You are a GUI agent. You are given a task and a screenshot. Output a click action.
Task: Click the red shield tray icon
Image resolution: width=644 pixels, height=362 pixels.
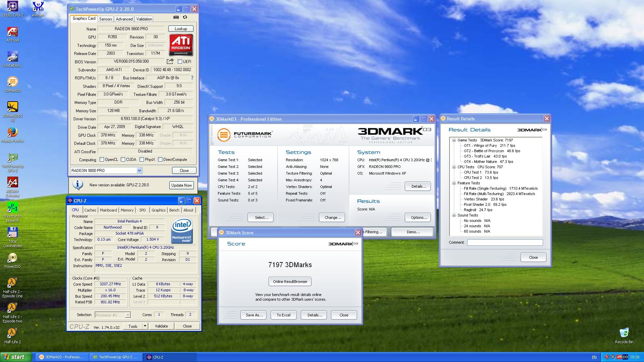click(x=607, y=357)
